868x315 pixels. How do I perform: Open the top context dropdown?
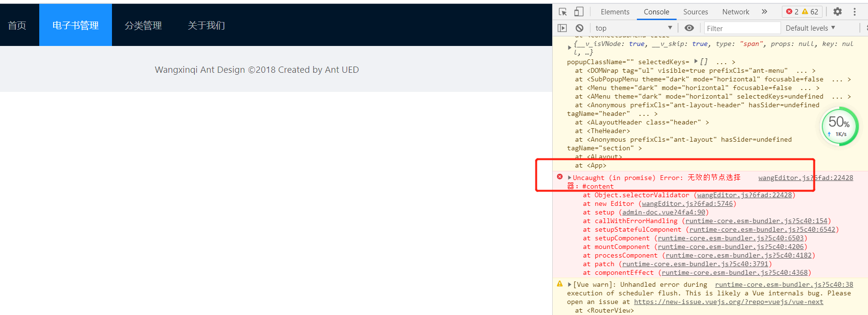coord(634,28)
